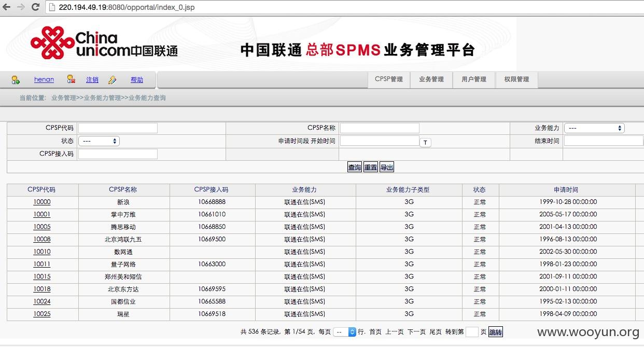Image resolution: width=644 pixels, height=347 pixels.
Task: Click the CPSP接入码 column header
Action: [212, 190]
